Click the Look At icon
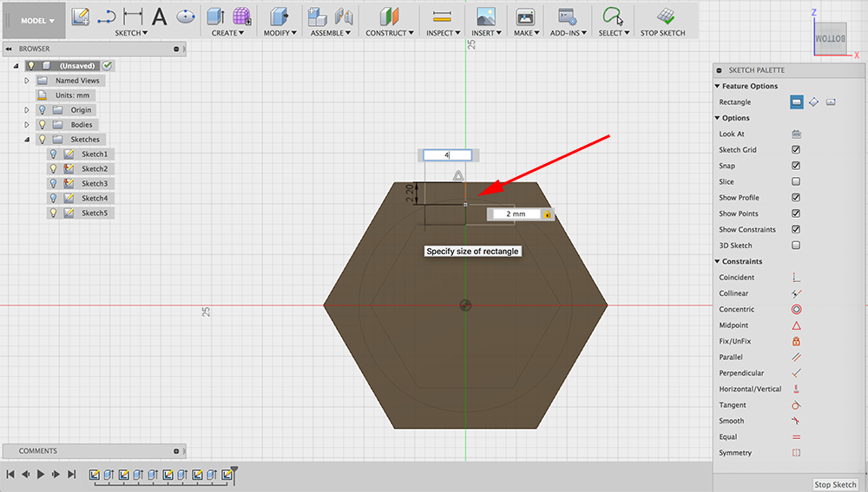The image size is (868, 492). [796, 134]
